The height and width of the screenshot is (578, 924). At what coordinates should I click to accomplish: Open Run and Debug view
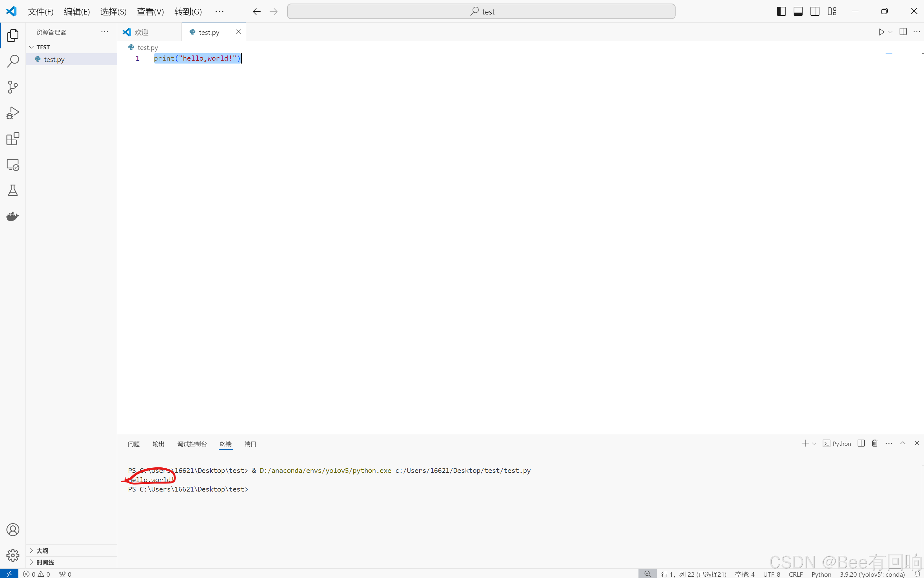[x=13, y=113]
